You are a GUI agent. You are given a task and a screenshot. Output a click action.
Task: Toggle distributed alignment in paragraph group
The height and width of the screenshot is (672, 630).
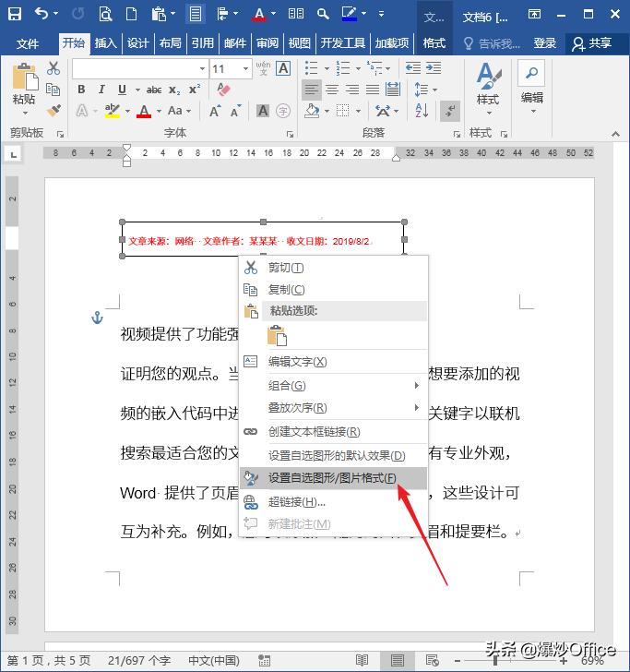click(393, 90)
